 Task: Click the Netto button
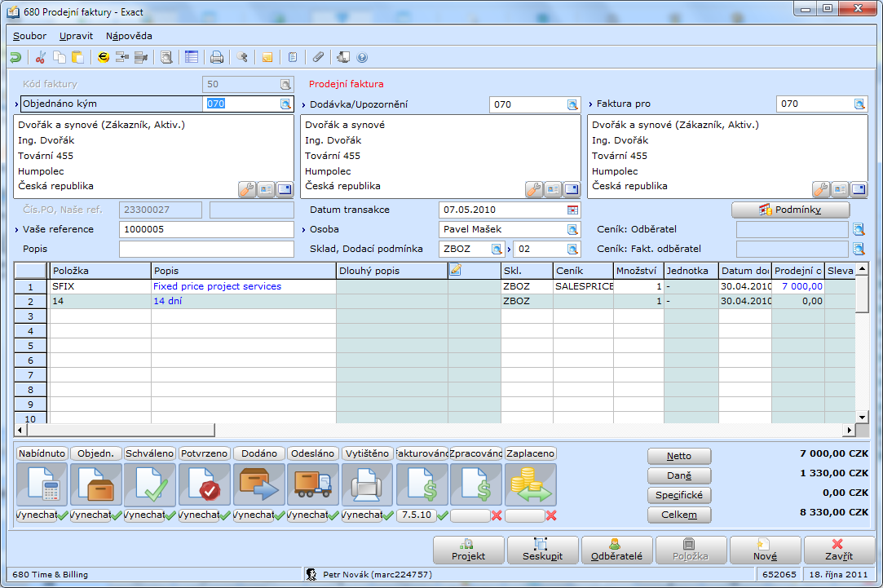pos(679,456)
